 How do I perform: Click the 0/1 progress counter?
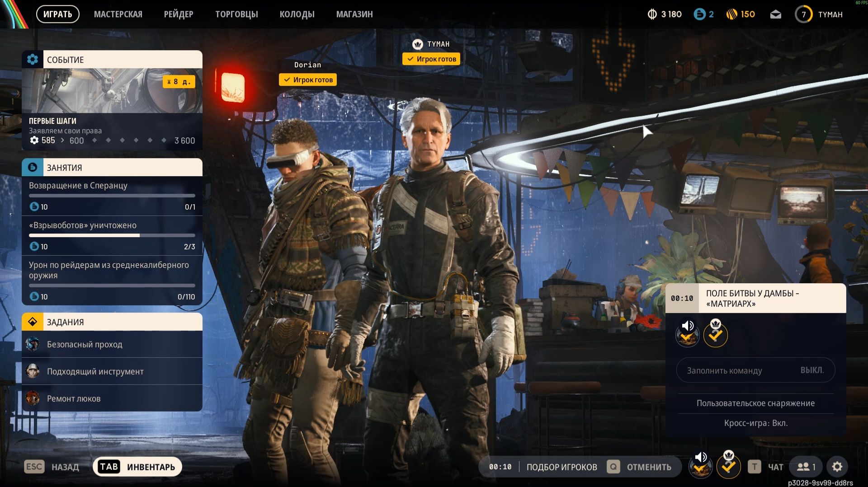(x=190, y=207)
